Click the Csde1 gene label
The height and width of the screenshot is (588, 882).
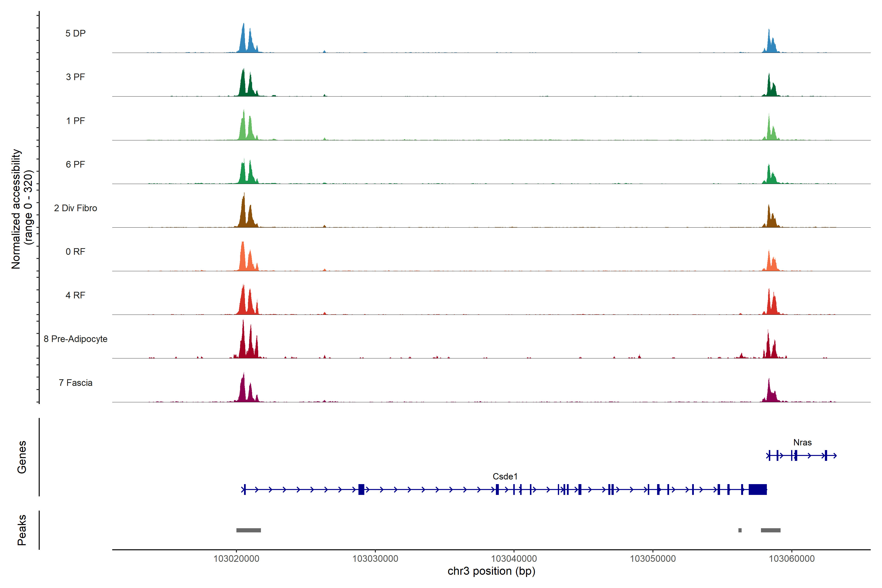click(505, 476)
